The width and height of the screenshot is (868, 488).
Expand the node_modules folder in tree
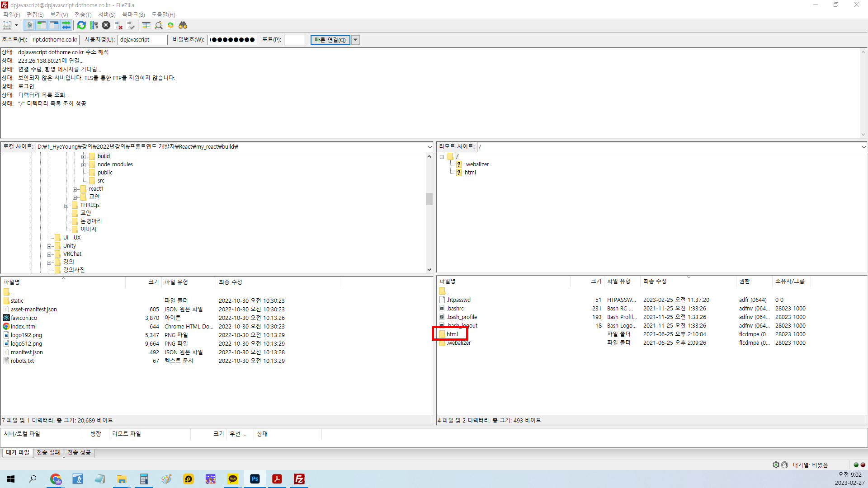click(x=84, y=164)
